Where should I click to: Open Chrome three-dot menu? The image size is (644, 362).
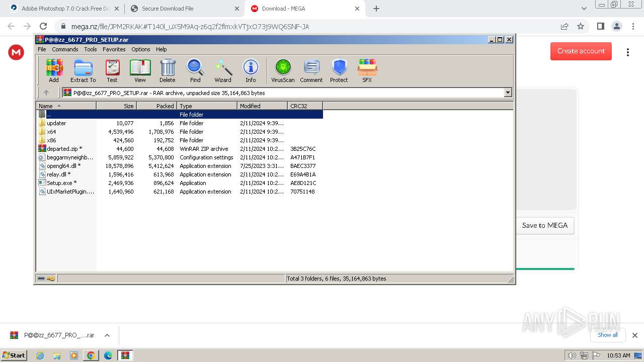coord(633,26)
